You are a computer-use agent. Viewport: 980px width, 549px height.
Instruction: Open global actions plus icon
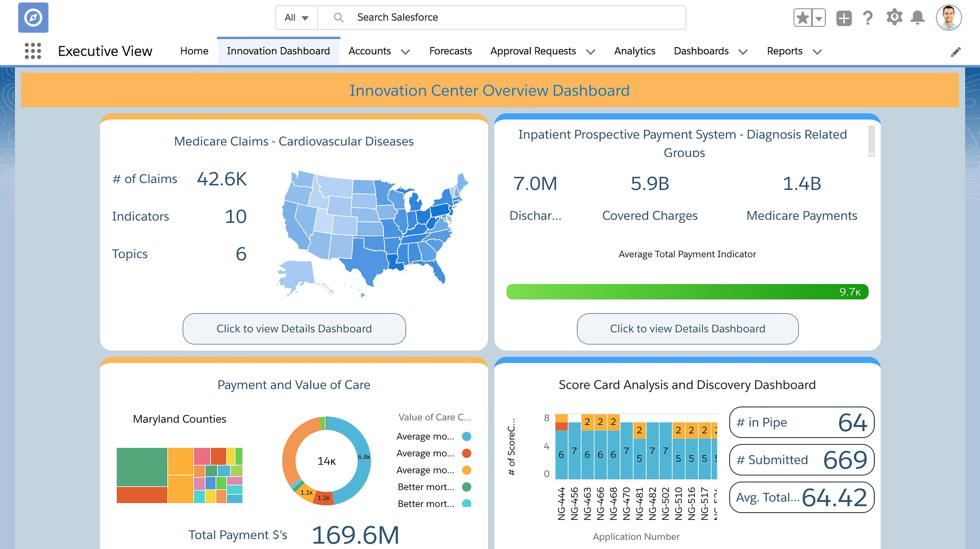pos(844,18)
